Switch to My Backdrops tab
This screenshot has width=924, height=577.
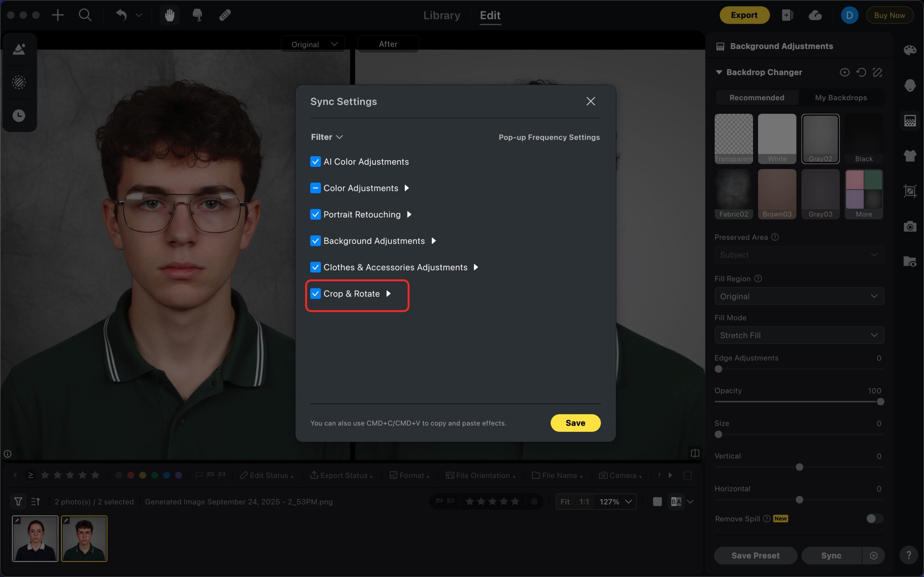pyautogui.click(x=841, y=98)
